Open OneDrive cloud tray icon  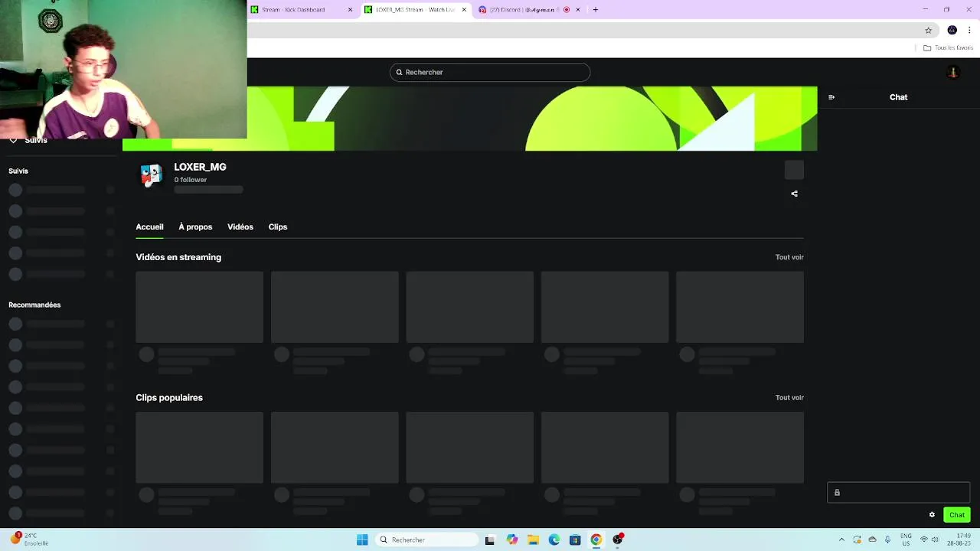click(872, 540)
